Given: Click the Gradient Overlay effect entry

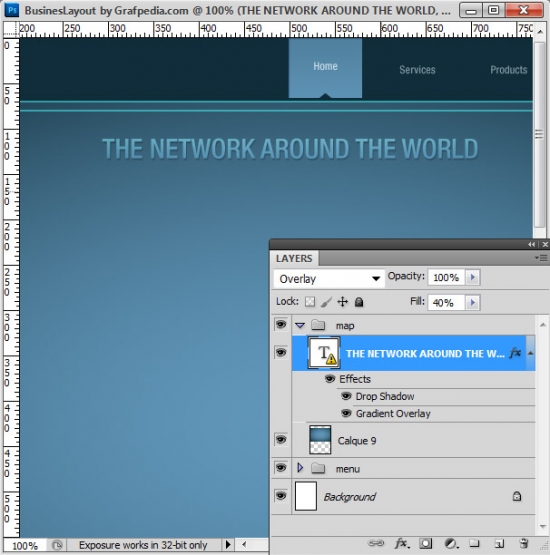Looking at the screenshot, I should coord(393,414).
